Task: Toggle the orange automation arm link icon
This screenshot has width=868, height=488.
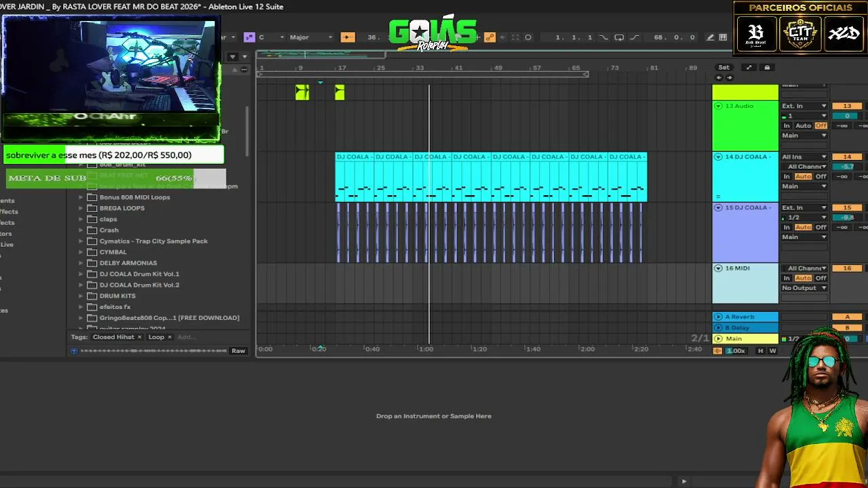Action: coord(490,37)
